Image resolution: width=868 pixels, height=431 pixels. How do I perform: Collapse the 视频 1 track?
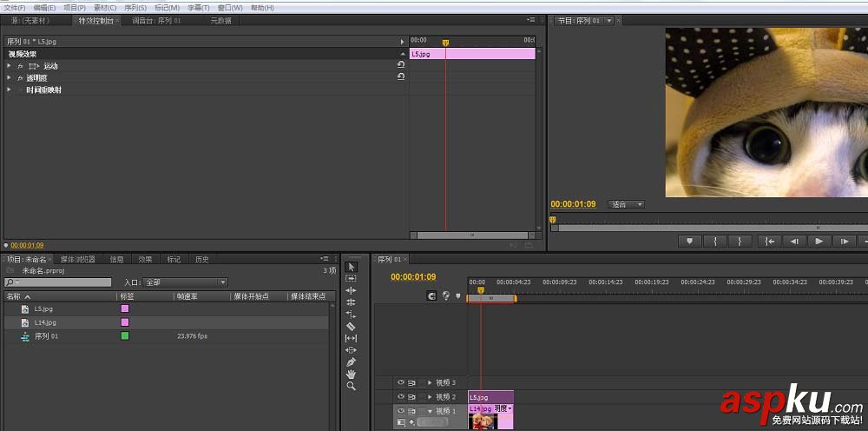pyautogui.click(x=431, y=412)
